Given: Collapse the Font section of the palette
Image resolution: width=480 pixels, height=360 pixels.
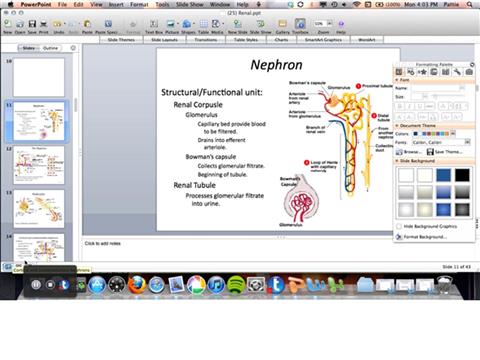Looking at the screenshot, I should click(397, 80).
